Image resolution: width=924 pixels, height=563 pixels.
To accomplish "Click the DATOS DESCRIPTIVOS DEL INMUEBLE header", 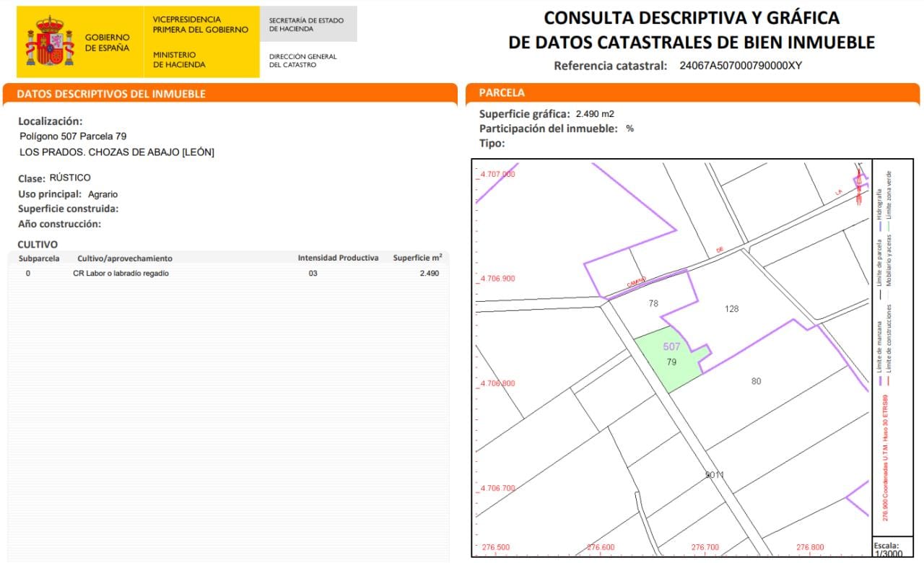I will click(x=111, y=94).
